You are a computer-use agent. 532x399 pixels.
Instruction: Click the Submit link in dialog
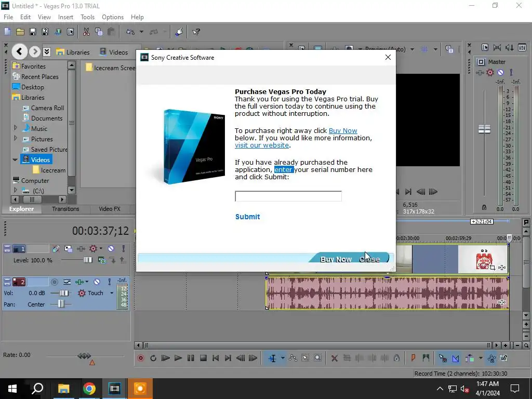pos(247,217)
